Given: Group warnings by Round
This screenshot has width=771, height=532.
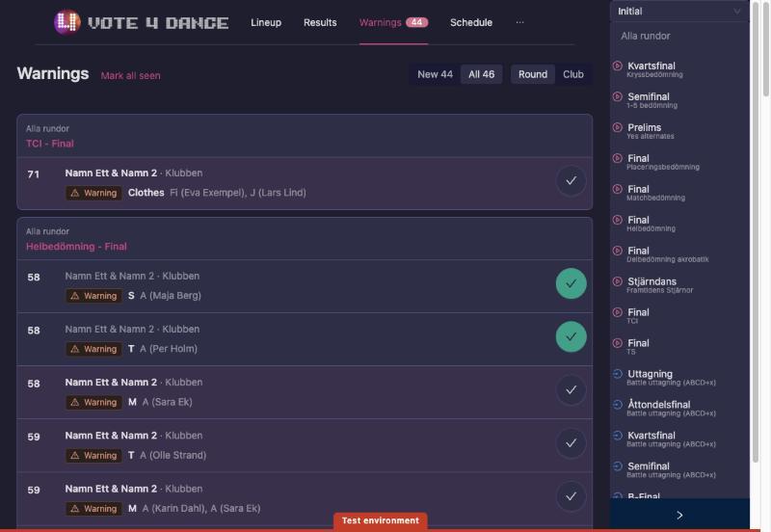Looking at the screenshot, I should click(533, 74).
